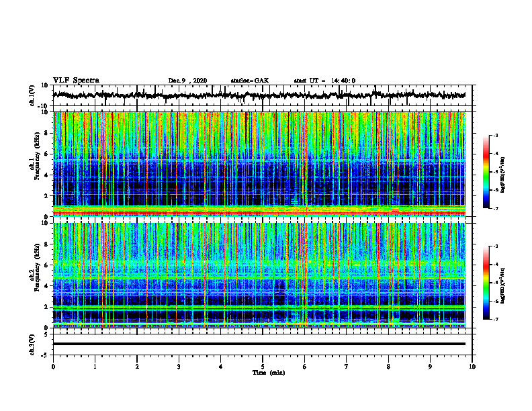Click time axis tick label "2"
The height and width of the screenshot is (411, 532).
pyautogui.click(x=137, y=367)
